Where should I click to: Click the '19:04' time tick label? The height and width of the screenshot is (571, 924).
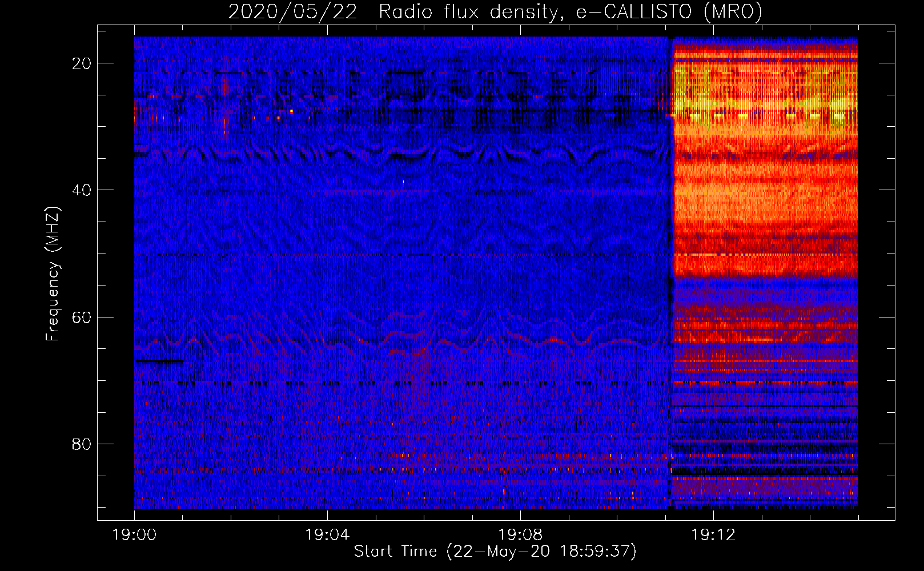(x=327, y=535)
